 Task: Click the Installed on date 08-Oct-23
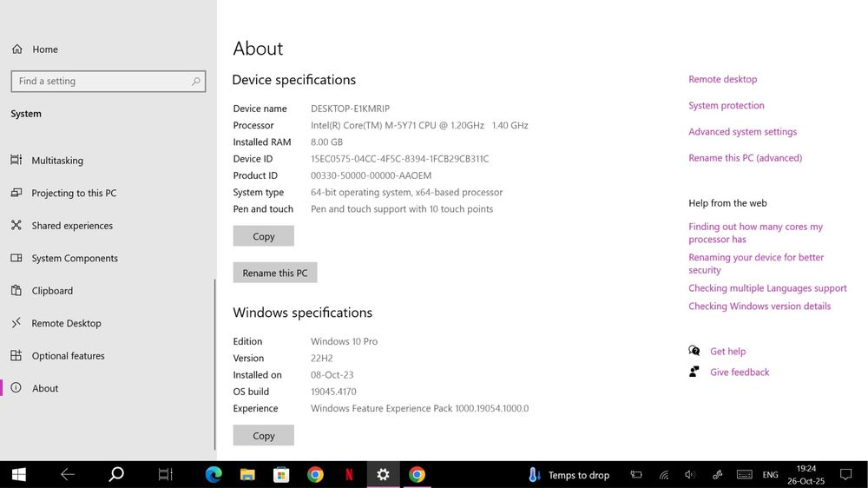pyautogui.click(x=332, y=375)
